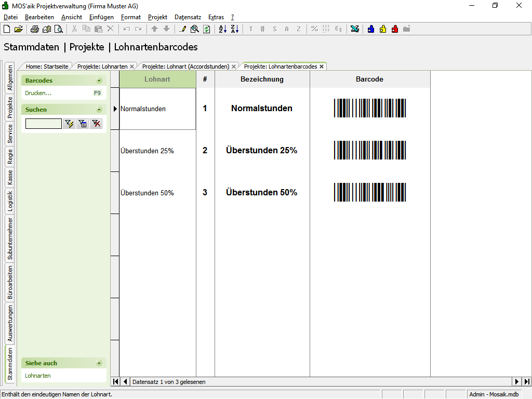
Task: Collapse the Barcodes panel
Action: pos(99,81)
